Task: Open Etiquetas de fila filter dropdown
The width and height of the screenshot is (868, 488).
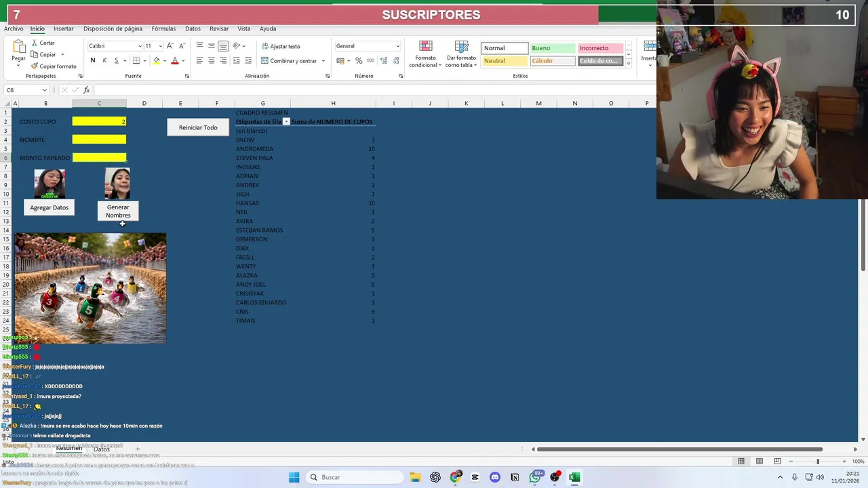Action: point(286,121)
